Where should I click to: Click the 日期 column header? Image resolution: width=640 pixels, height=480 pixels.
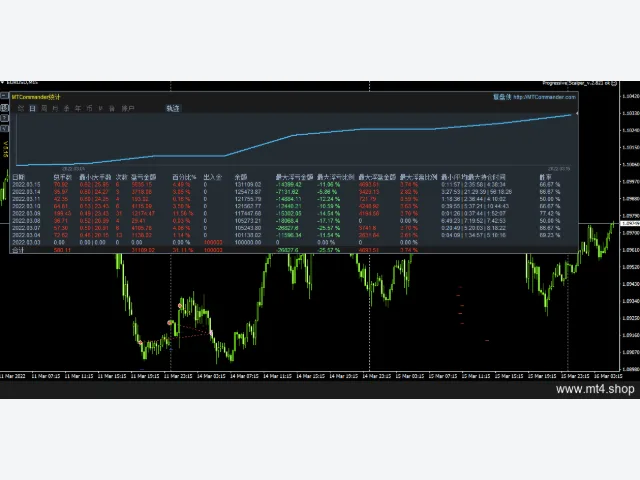pos(18,177)
